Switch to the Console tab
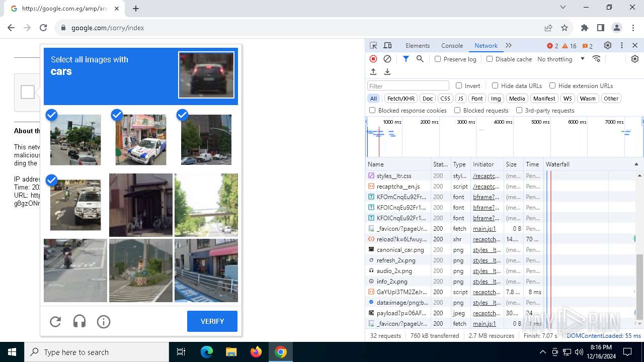 pyautogui.click(x=452, y=45)
